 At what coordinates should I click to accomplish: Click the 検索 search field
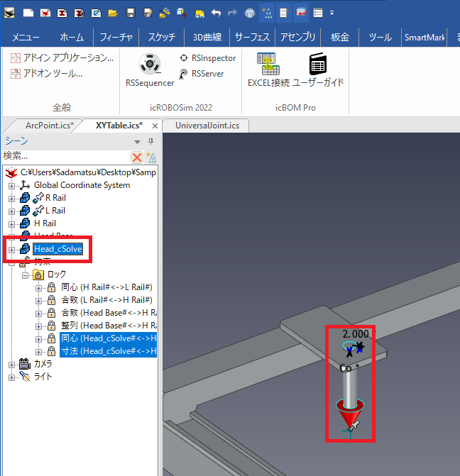pyautogui.click(x=64, y=156)
